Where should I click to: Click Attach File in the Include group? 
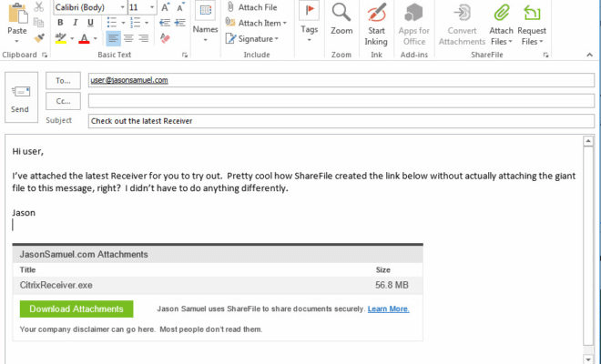click(251, 7)
